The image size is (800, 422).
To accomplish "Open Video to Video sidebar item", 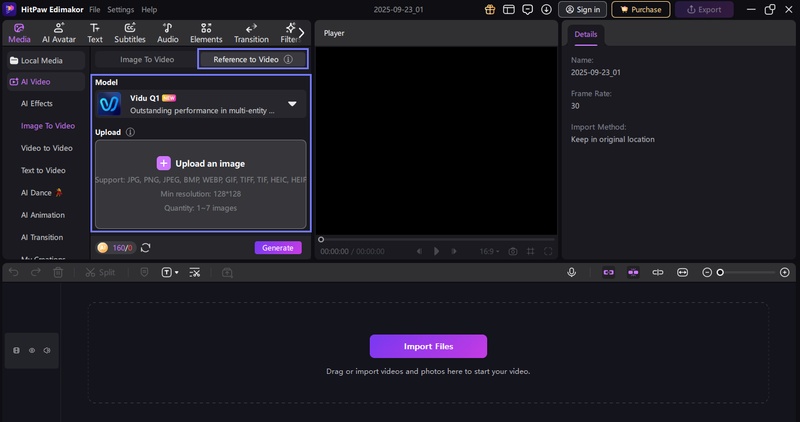I will pos(46,148).
